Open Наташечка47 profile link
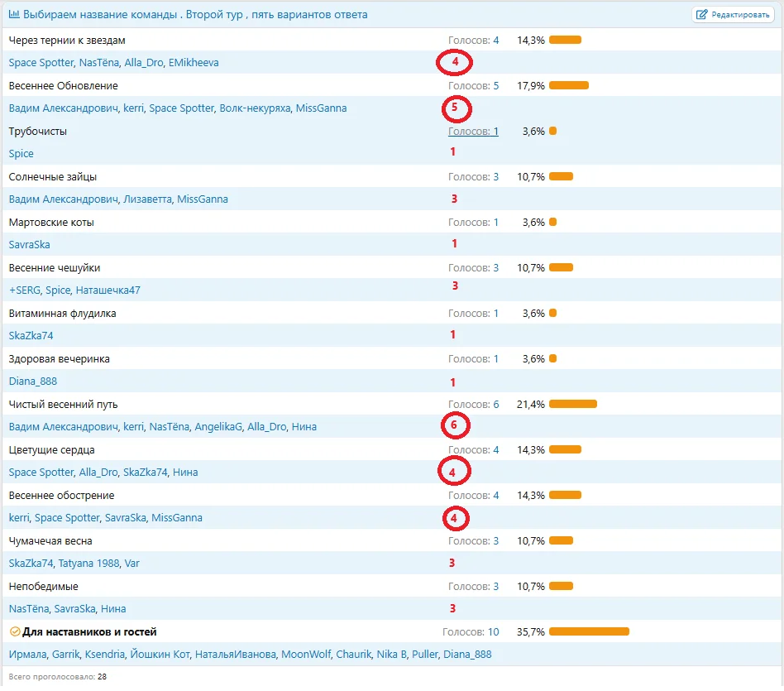Viewport: 784px width, 691px height. [x=108, y=290]
